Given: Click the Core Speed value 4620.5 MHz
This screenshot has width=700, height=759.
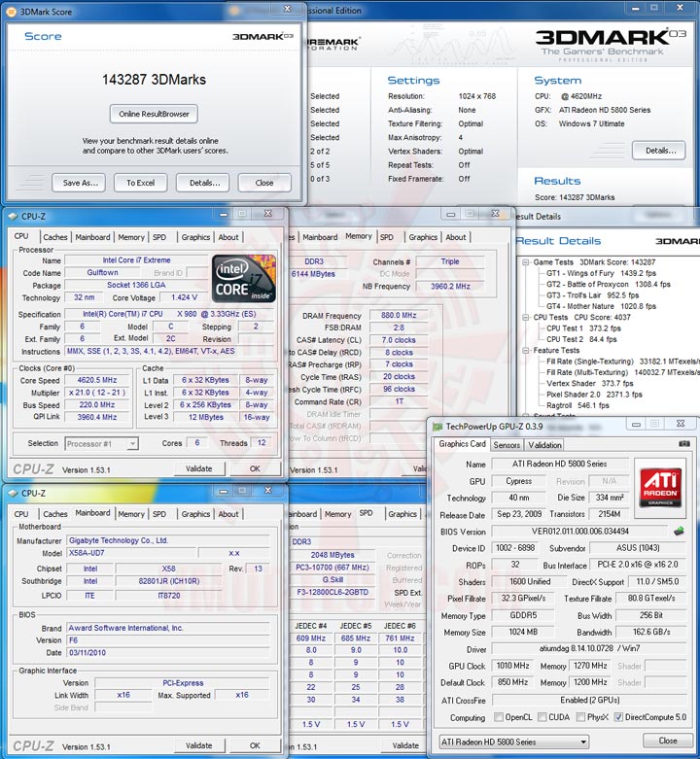Looking at the screenshot, I should [x=97, y=380].
